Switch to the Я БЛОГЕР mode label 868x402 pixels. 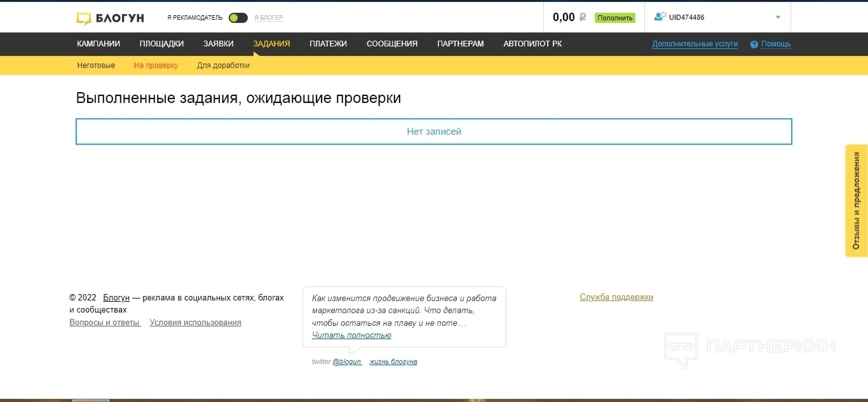(268, 18)
